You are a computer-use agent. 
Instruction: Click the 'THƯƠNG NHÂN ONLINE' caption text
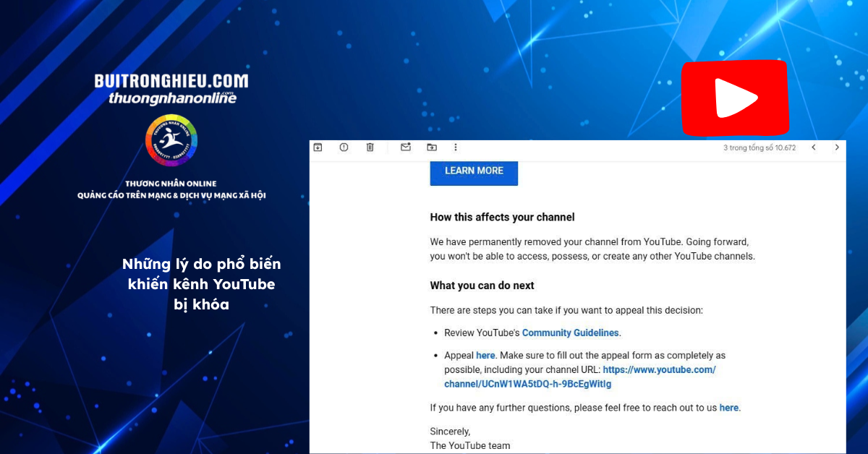[x=171, y=184]
